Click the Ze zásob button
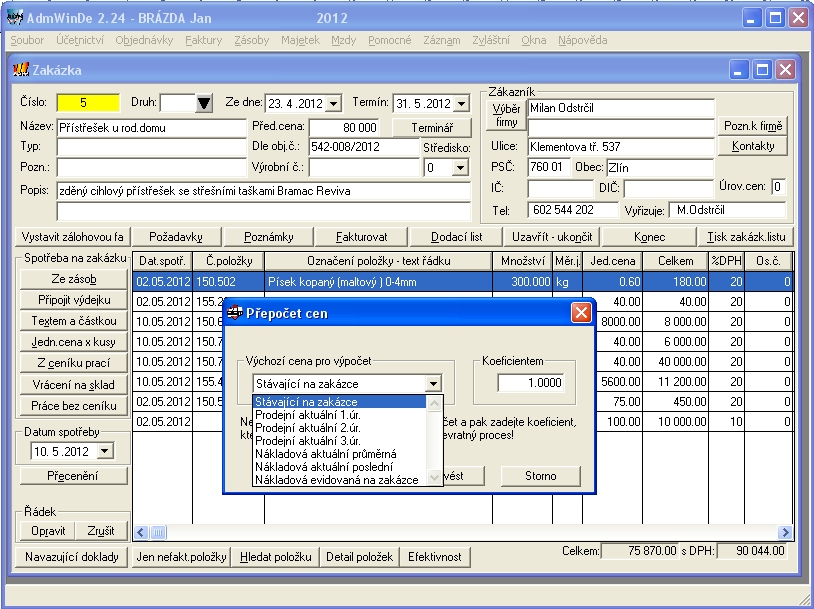Screen dimensions: 814x609 click(74, 279)
